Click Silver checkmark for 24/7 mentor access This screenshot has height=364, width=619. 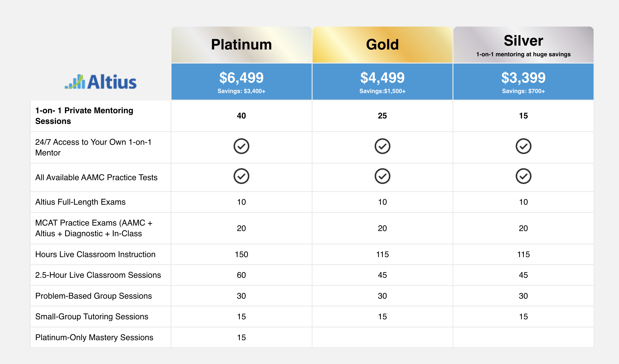523,146
